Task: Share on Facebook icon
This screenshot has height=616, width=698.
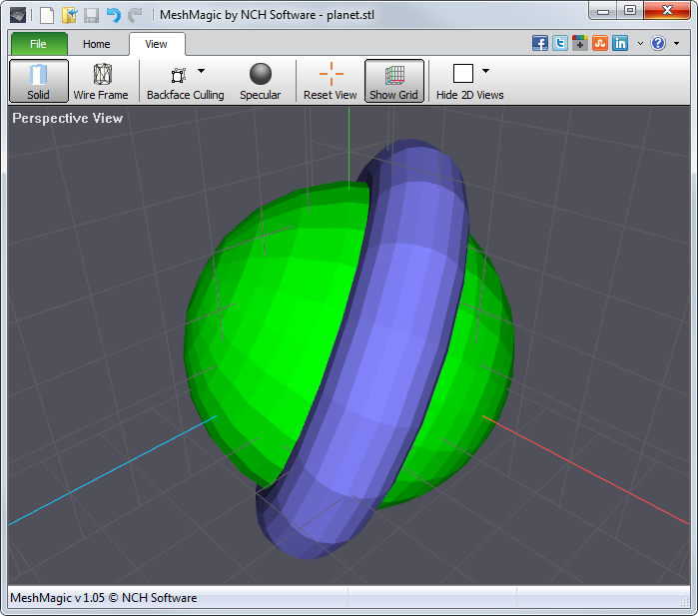Action: pyautogui.click(x=540, y=43)
